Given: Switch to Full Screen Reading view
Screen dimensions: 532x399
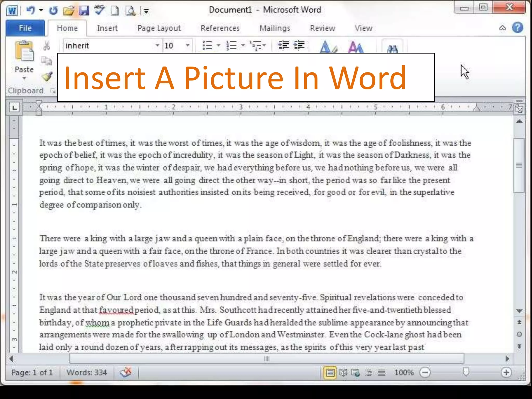Looking at the screenshot, I should tap(343, 373).
